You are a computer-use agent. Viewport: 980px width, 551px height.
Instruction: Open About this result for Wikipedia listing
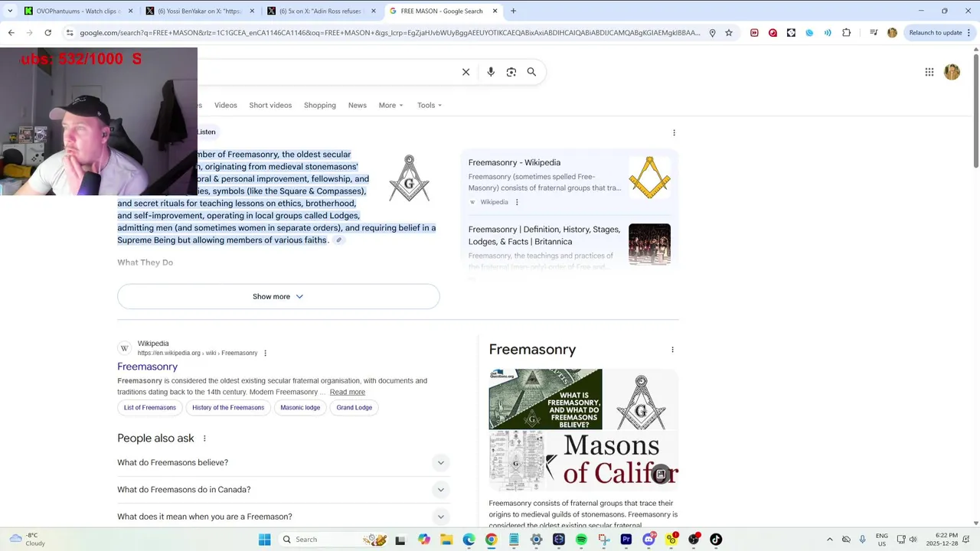click(x=265, y=353)
